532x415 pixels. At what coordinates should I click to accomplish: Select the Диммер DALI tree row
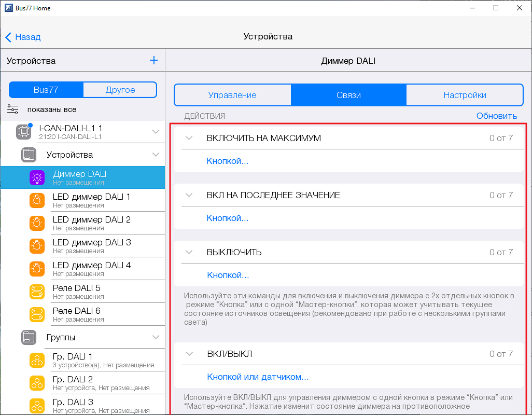tap(83, 177)
